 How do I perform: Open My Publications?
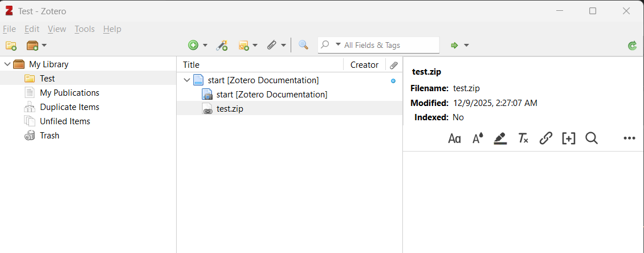(70, 93)
